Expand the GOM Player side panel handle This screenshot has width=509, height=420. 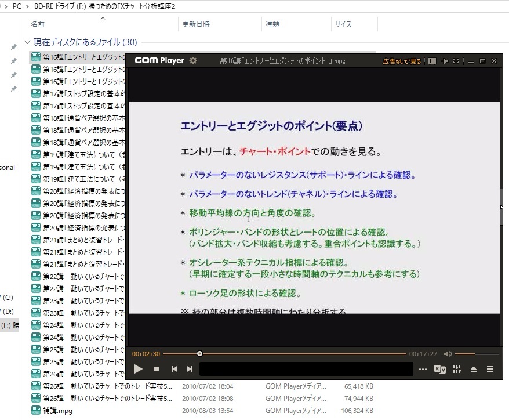point(501,207)
